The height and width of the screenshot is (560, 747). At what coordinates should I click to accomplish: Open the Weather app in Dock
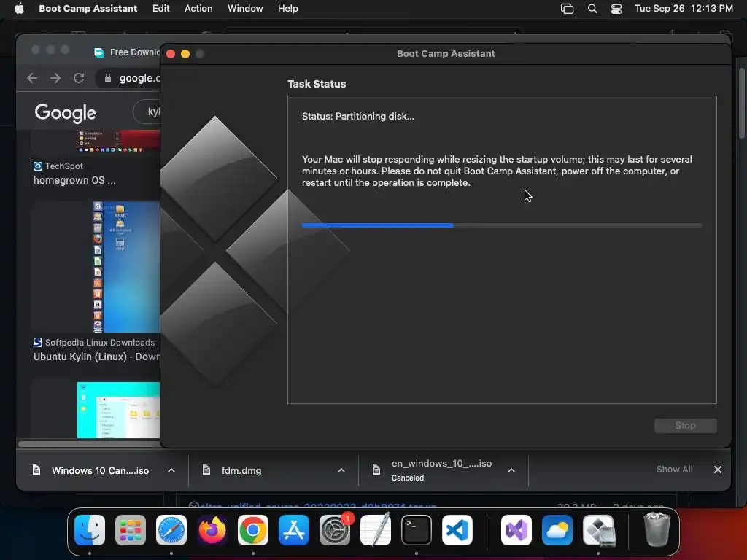coord(557,530)
